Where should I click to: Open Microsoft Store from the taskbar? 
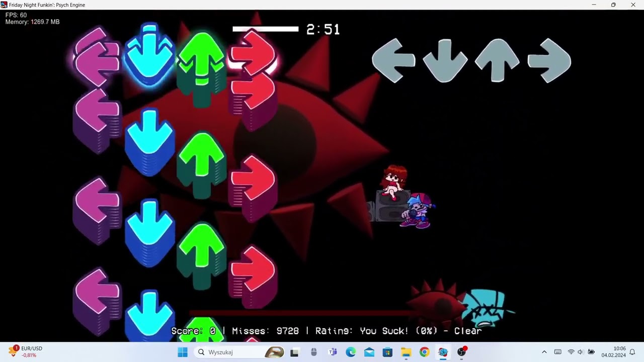pyautogui.click(x=387, y=352)
